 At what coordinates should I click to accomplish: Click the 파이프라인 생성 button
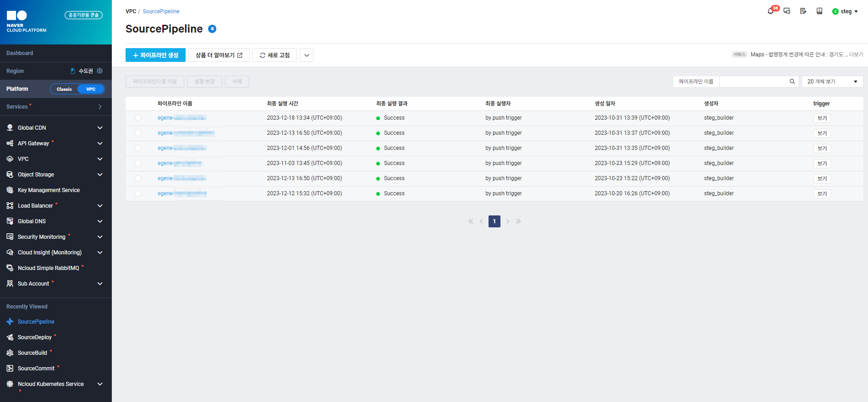(x=155, y=55)
